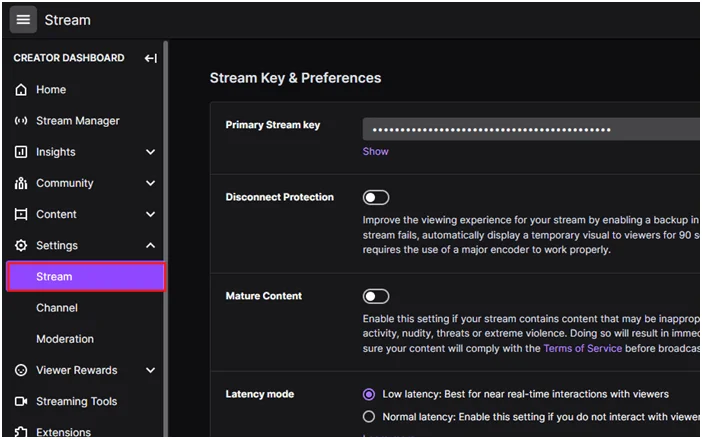This screenshot has width=702, height=439.
Task: Turn on the Mature Content switch
Action: click(x=376, y=296)
